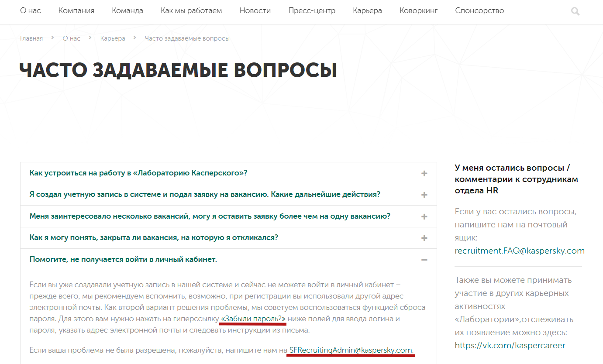The height and width of the screenshot is (364, 603).
Task: Click the «Главная» breadcrumb link
Action: tap(31, 38)
